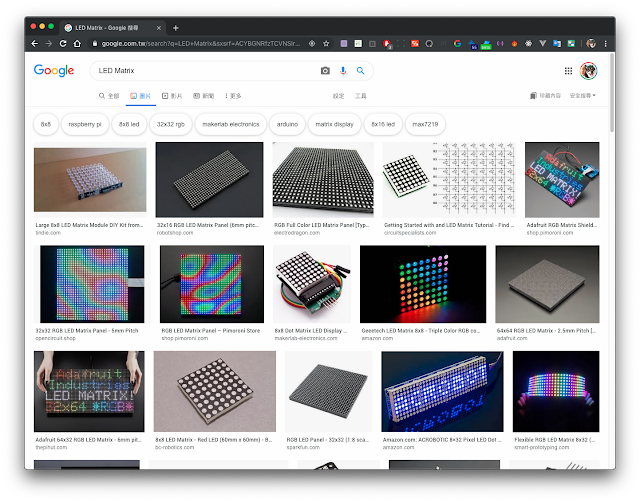Click the red G Google extension icon
This screenshot has height=502, width=640.
(457, 43)
